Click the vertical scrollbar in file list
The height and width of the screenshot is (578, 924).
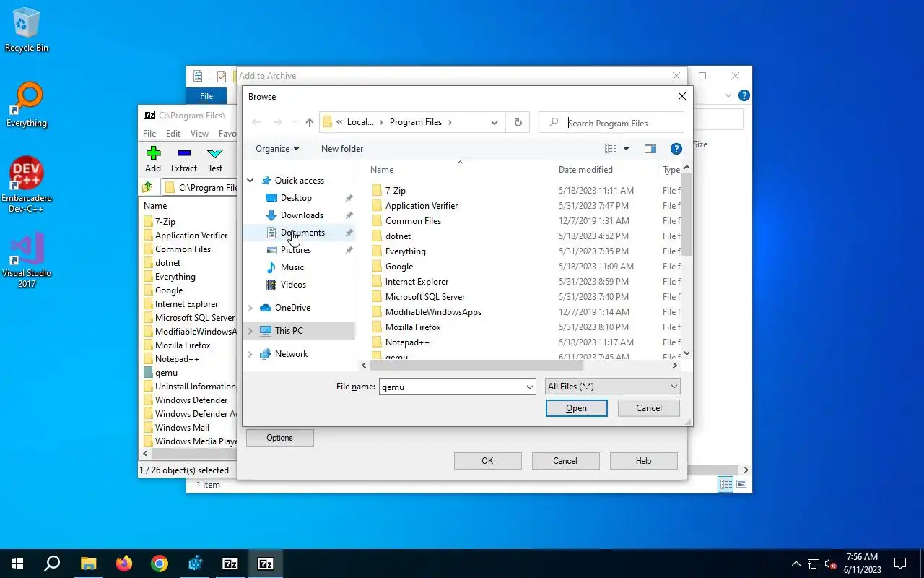tap(687, 214)
